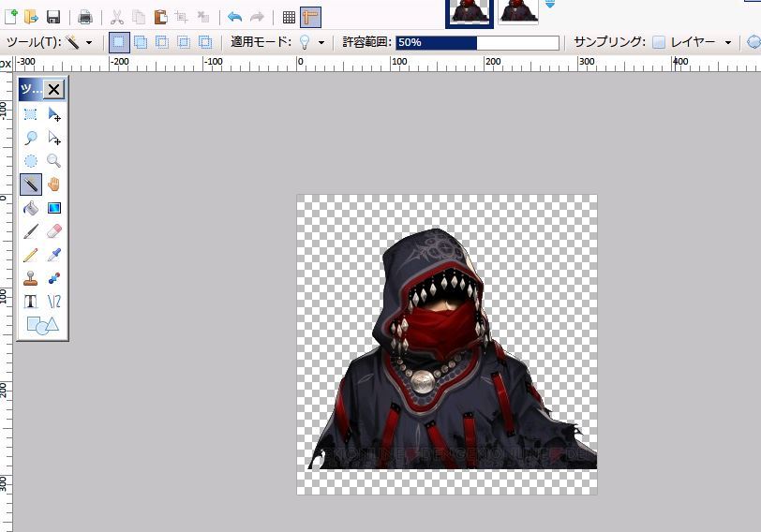Save the image with the floppy disk icon

click(x=53, y=17)
